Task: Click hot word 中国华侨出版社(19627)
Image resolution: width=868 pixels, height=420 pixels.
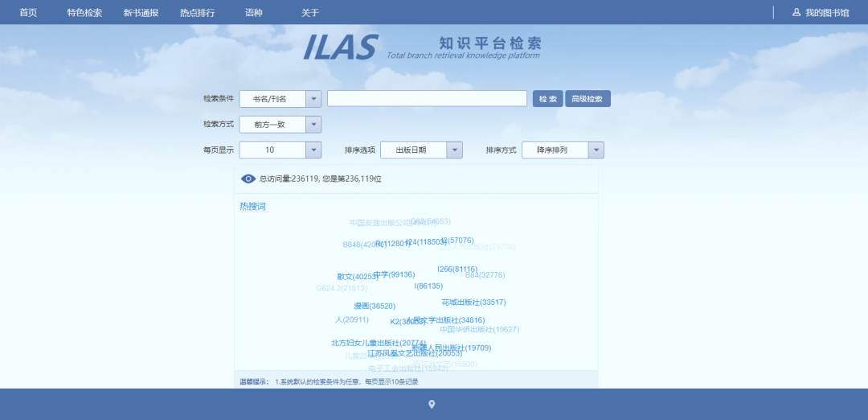Action: click(x=480, y=329)
